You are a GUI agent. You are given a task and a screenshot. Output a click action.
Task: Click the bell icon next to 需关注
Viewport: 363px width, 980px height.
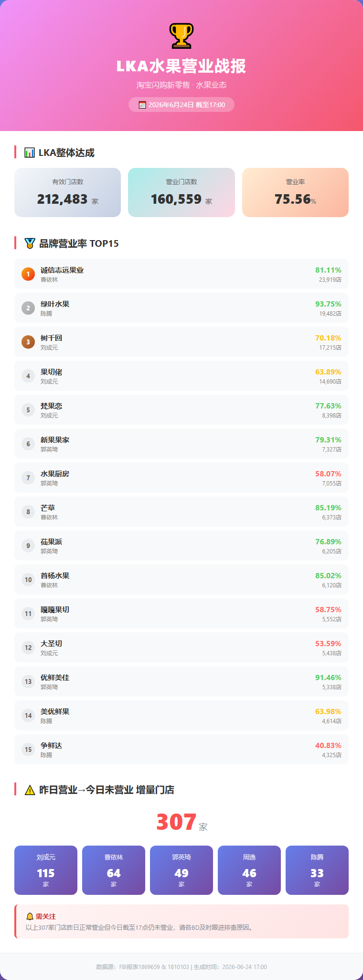pyautogui.click(x=30, y=916)
